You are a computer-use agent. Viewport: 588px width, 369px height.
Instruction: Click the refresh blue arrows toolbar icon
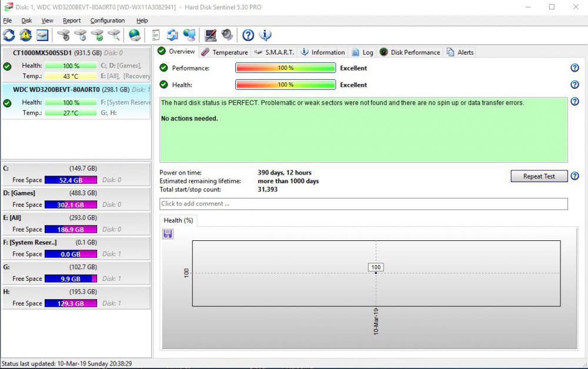tap(9, 35)
